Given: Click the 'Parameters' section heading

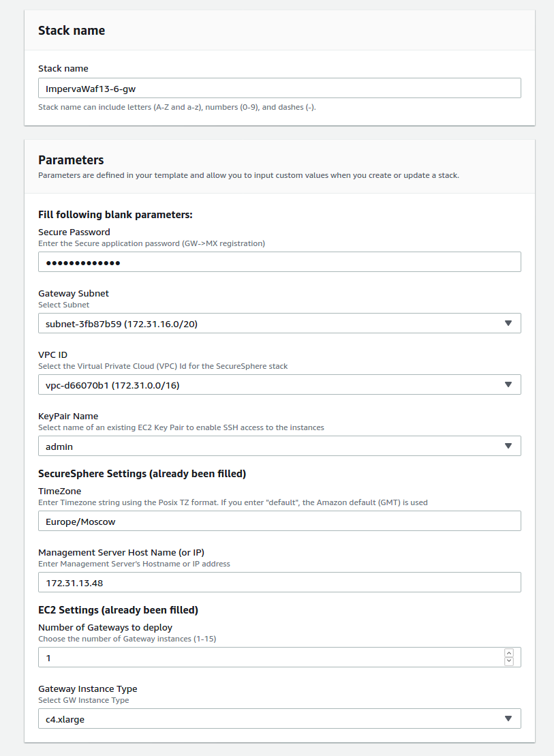Looking at the screenshot, I should pyautogui.click(x=71, y=160).
